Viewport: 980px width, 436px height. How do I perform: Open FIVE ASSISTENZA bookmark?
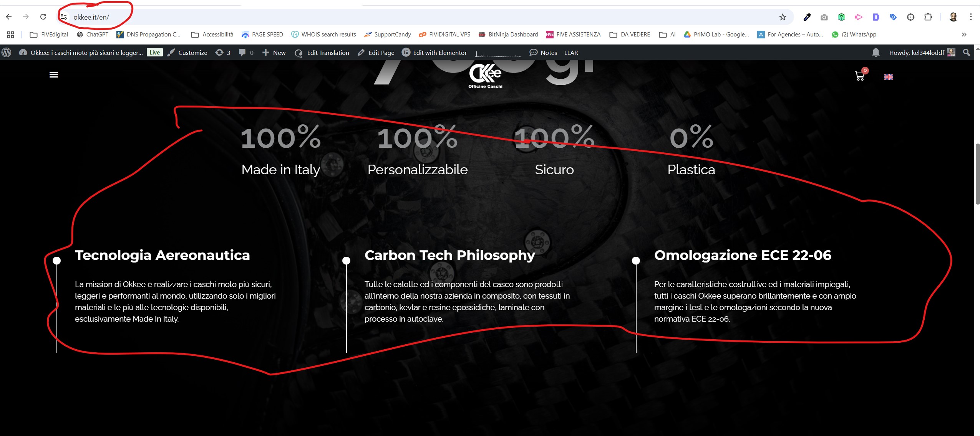[573, 35]
